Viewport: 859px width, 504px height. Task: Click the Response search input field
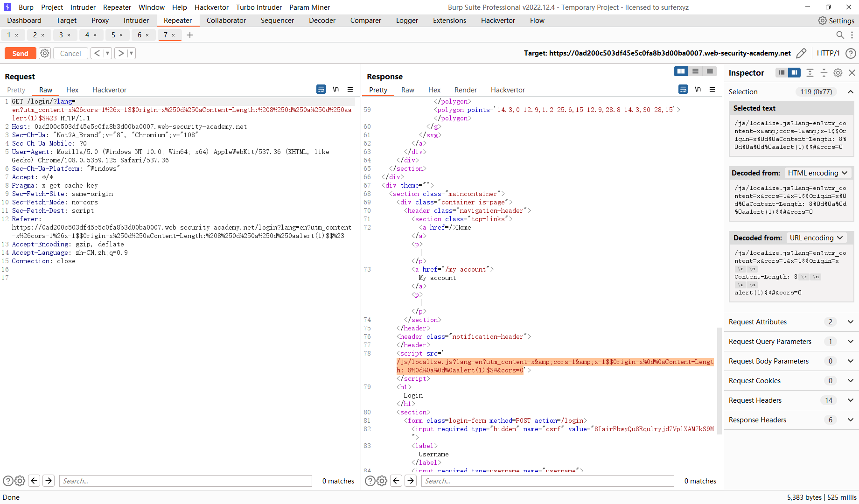(548, 481)
